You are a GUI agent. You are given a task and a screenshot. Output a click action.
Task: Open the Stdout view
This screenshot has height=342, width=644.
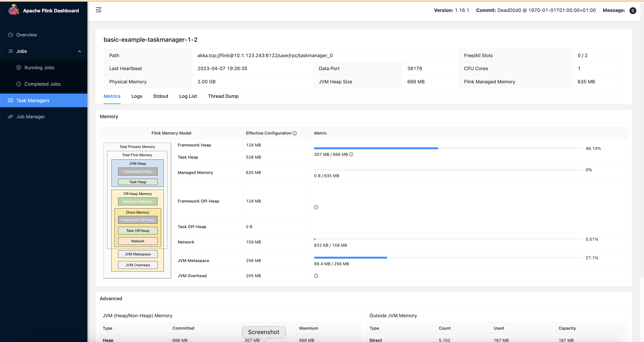coord(161,96)
